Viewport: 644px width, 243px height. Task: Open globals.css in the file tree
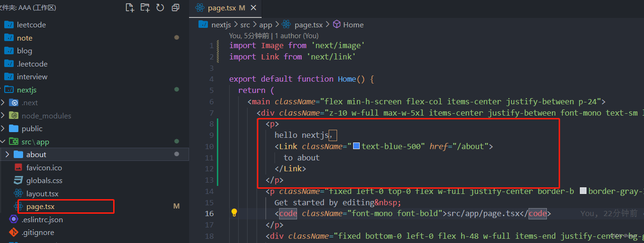click(x=44, y=180)
